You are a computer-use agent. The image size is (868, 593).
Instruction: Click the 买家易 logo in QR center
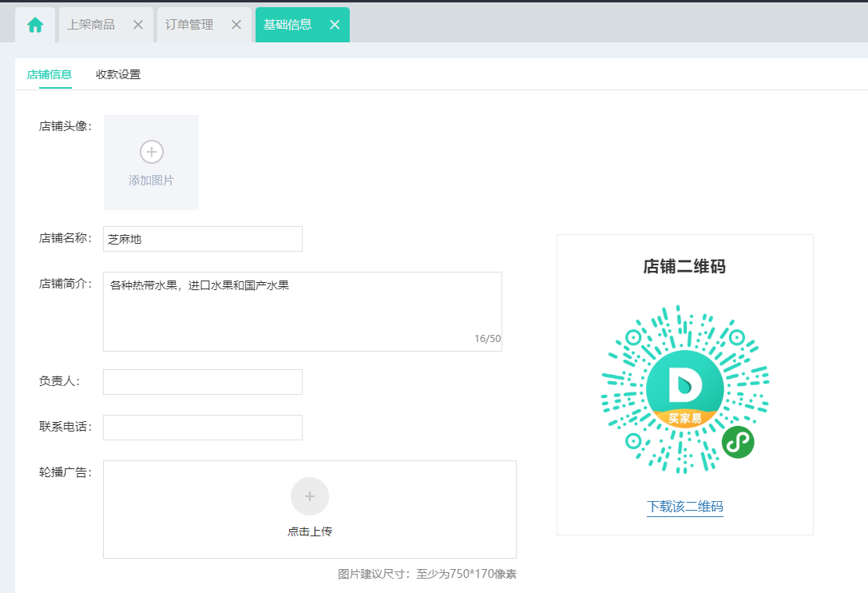pos(685,389)
